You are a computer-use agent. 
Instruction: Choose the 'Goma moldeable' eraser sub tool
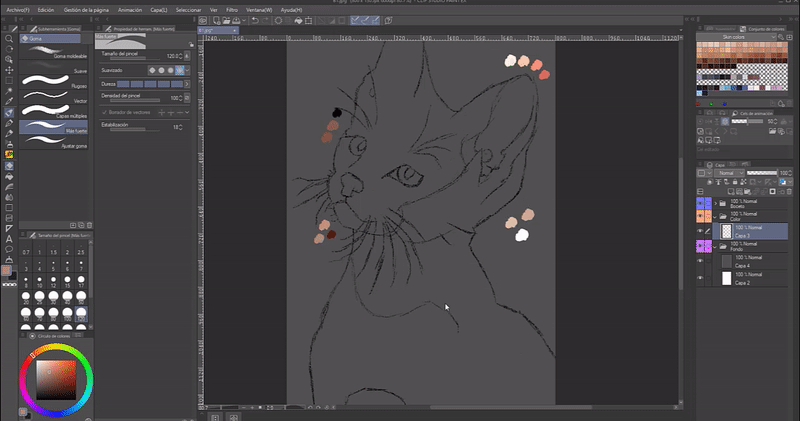click(x=54, y=51)
